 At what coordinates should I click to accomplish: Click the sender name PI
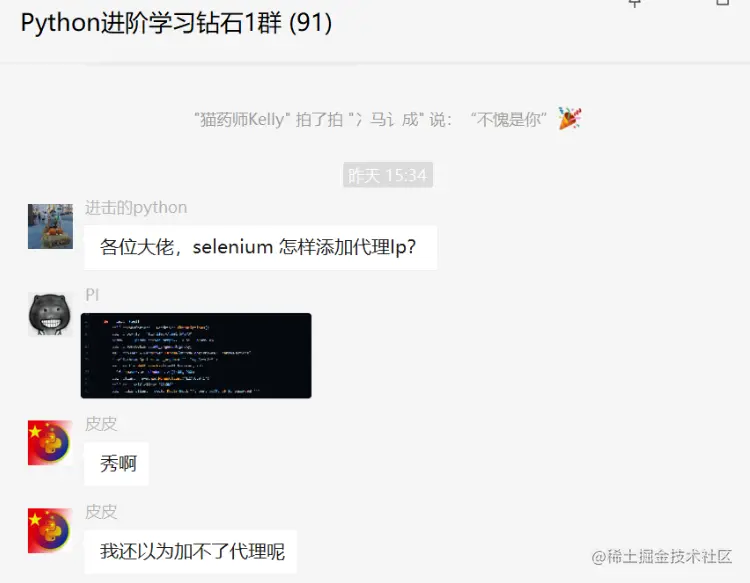pyautogui.click(x=92, y=295)
